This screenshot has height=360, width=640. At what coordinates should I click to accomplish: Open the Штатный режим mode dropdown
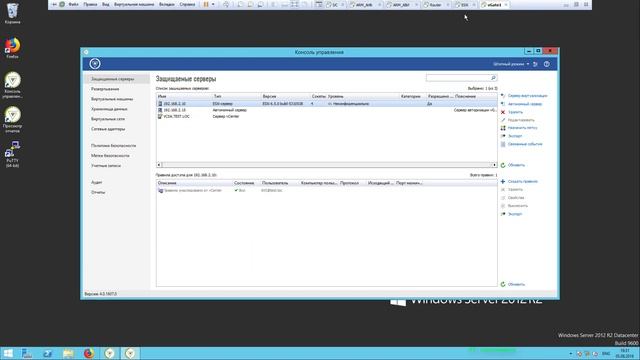[511, 64]
